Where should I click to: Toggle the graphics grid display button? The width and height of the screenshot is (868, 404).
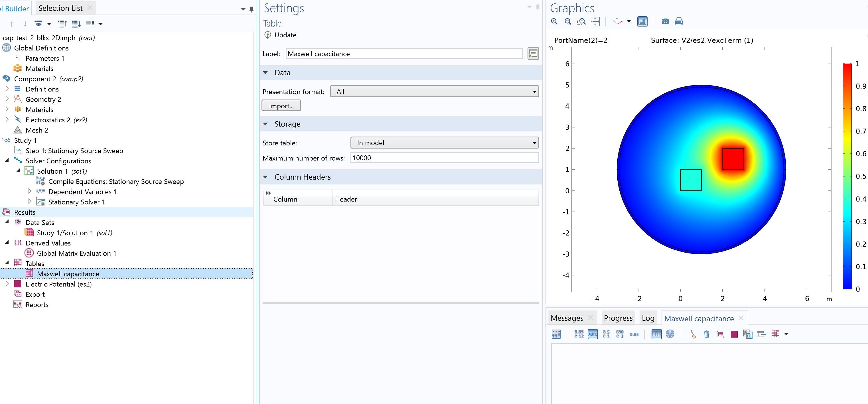[x=642, y=22]
